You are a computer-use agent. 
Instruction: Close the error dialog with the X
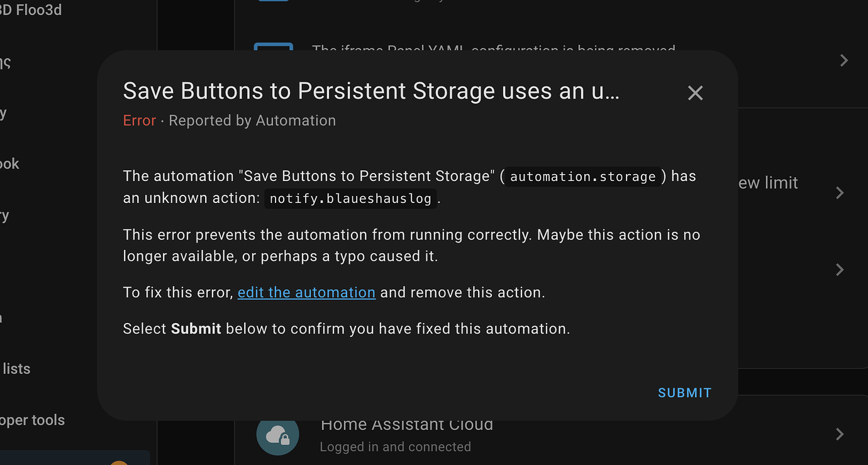coord(695,93)
